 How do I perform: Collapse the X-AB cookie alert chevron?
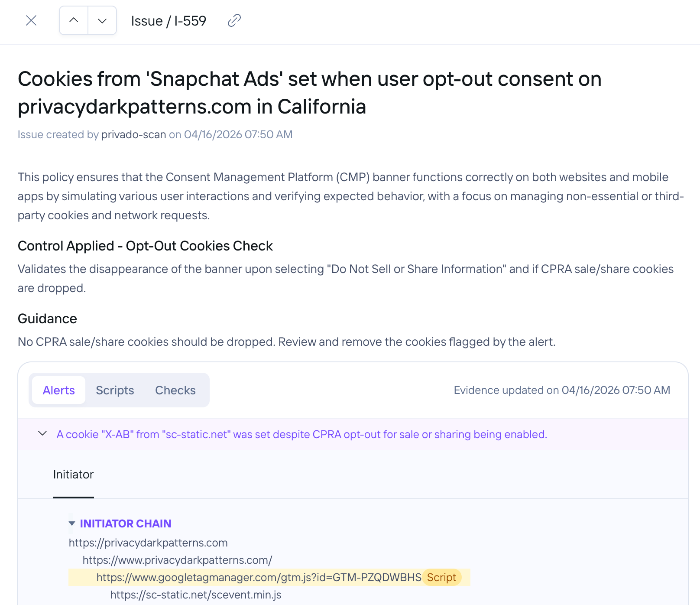click(x=42, y=433)
